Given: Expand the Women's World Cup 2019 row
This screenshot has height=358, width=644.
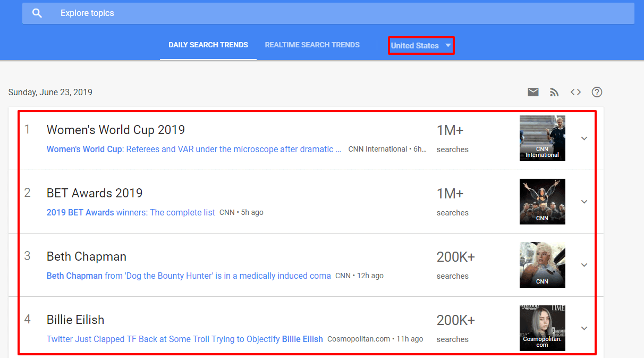Looking at the screenshot, I should tap(584, 138).
